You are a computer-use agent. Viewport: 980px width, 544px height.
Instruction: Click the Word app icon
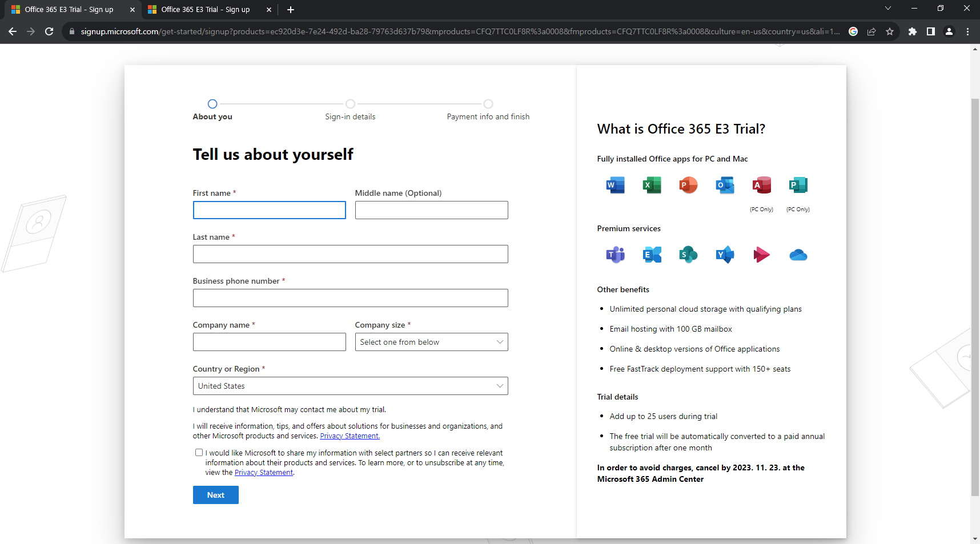(x=615, y=185)
